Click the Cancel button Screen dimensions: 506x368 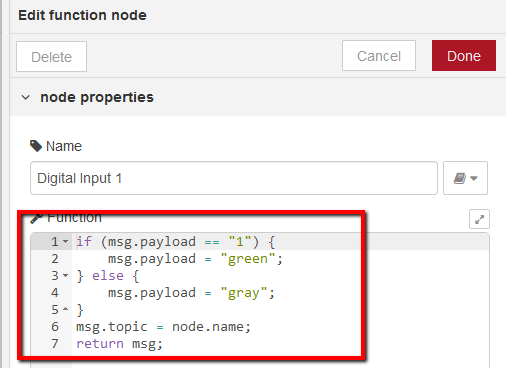pyautogui.click(x=379, y=56)
